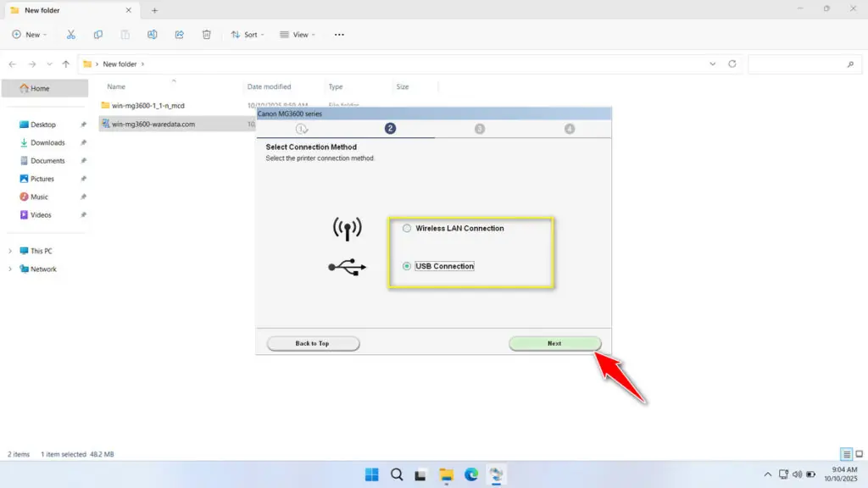Expand the address bar history dropdown

712,64
